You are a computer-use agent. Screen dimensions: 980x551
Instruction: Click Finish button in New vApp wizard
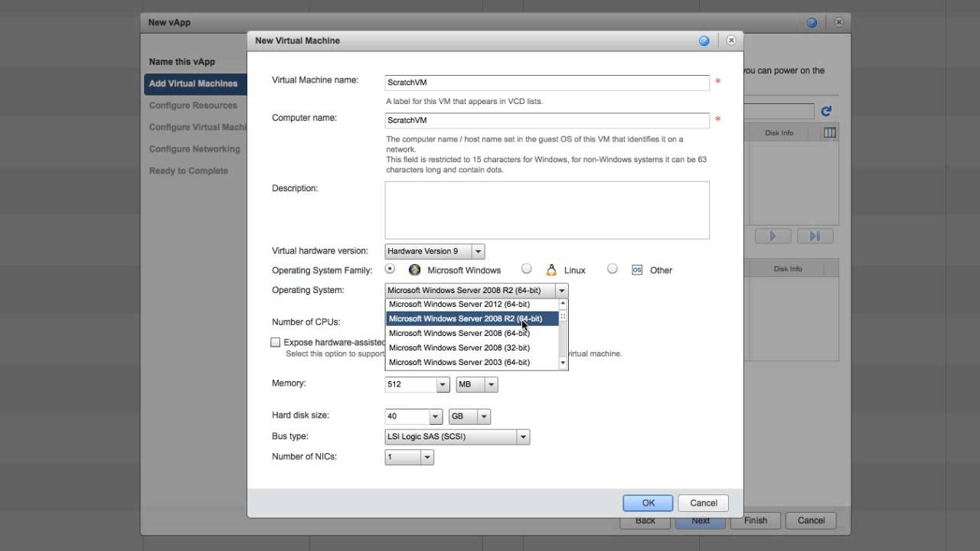756,520
